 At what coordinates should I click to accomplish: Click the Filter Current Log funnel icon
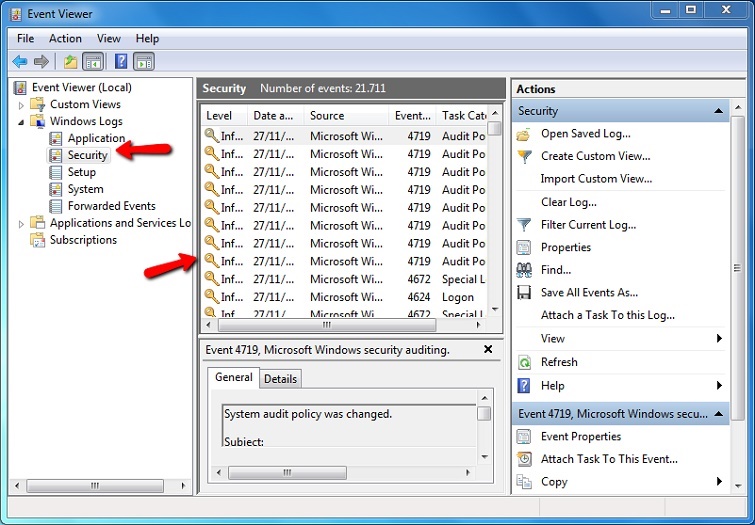coord(524,225)
